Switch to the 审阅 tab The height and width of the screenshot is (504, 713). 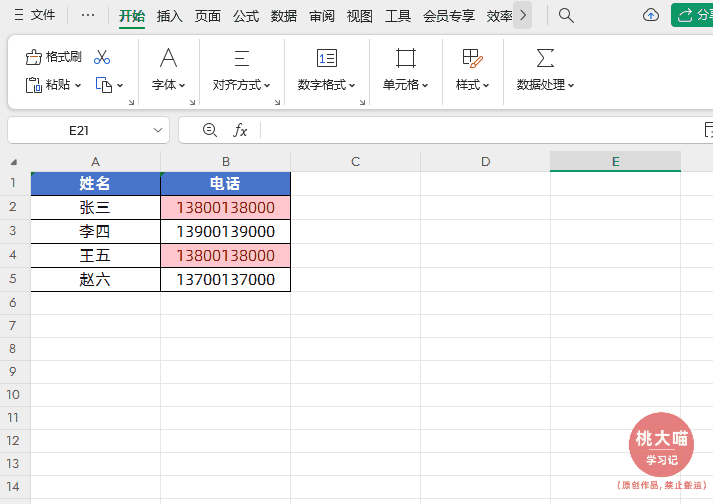pos(322,16)
